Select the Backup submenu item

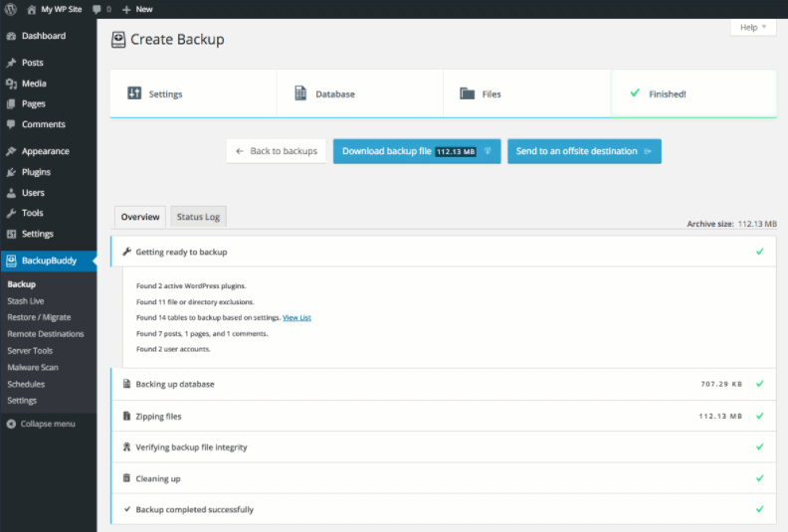pos(22,284)
